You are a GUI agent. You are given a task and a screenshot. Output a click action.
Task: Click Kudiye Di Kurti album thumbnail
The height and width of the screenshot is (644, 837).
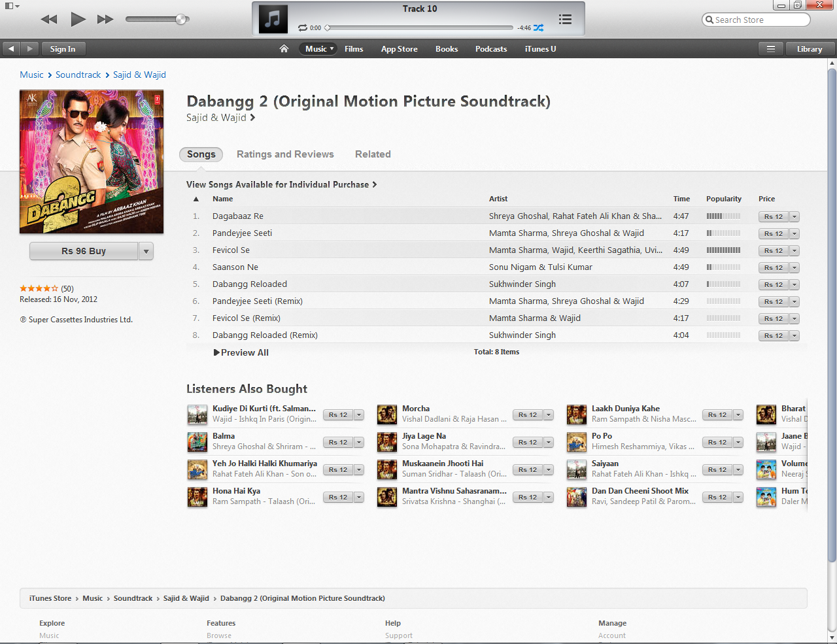pyautogui.click(x=197, y=415)
